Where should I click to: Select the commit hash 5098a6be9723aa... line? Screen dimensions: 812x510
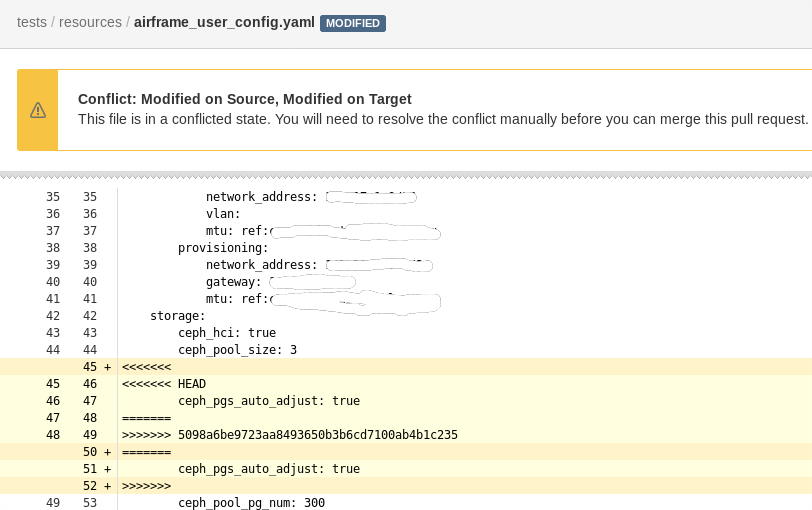[x=406, y=434]
